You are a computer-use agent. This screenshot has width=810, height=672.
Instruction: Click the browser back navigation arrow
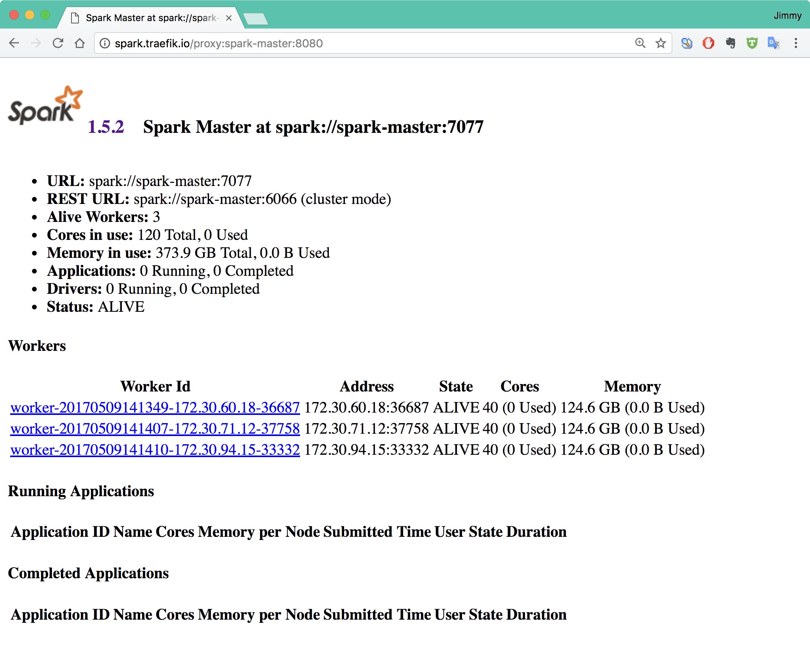[x=15, y=43]
